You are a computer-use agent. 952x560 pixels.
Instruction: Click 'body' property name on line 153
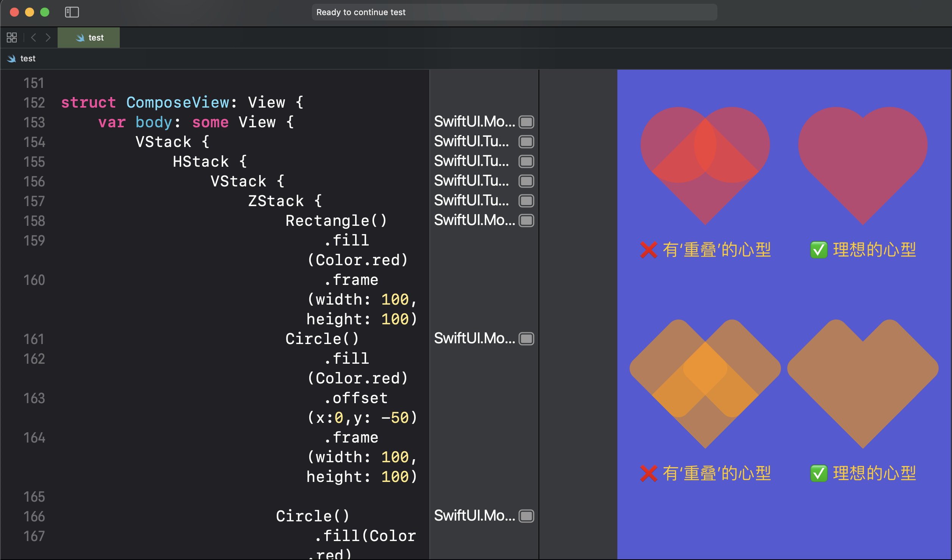(154, 122)
